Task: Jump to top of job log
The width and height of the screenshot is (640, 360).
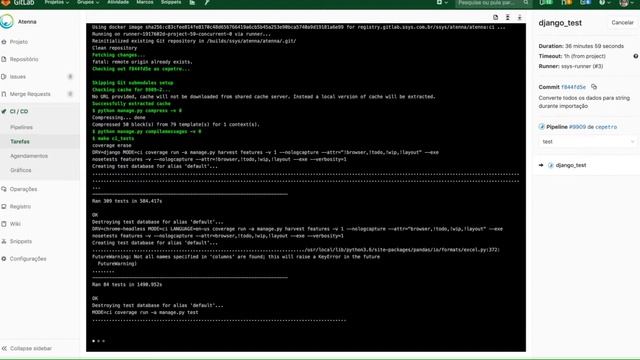Action: click(x=508, y=17)
